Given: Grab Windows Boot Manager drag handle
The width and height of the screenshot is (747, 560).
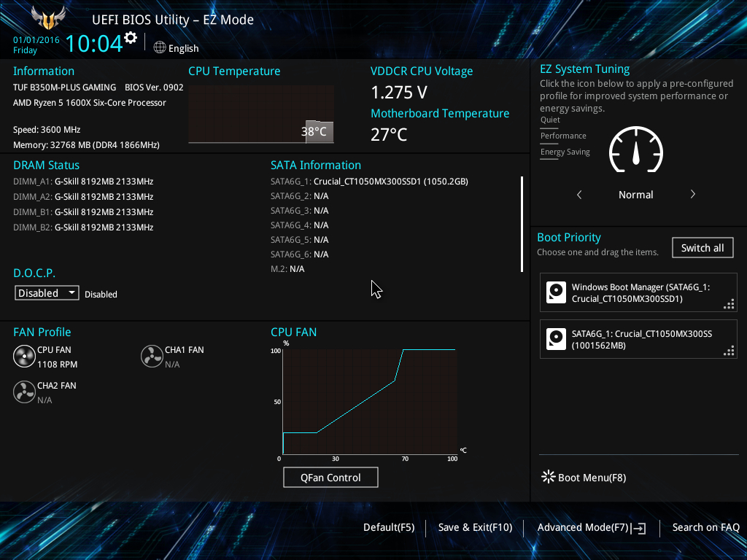Looking at the screenshot, I should (729, 304).
